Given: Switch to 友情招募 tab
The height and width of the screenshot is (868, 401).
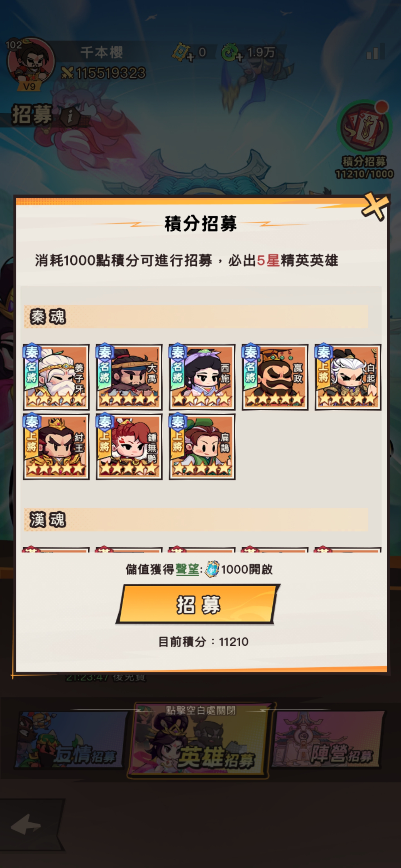Looking at the screenshot, I should [70, 740].
